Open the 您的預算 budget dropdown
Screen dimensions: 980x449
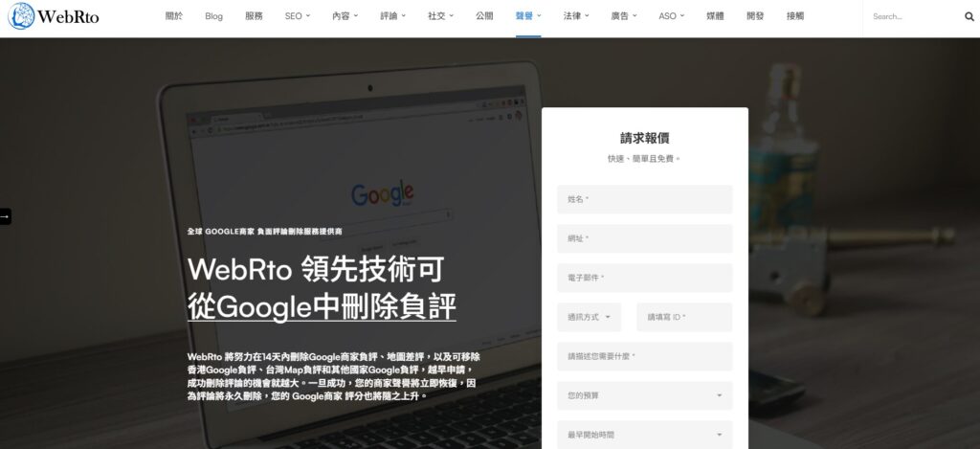click(644, 395)
